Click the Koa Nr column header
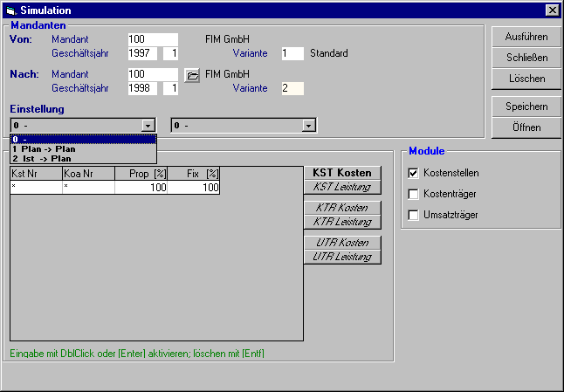Viewport: 564px width, 392px height. pos(88,174)
